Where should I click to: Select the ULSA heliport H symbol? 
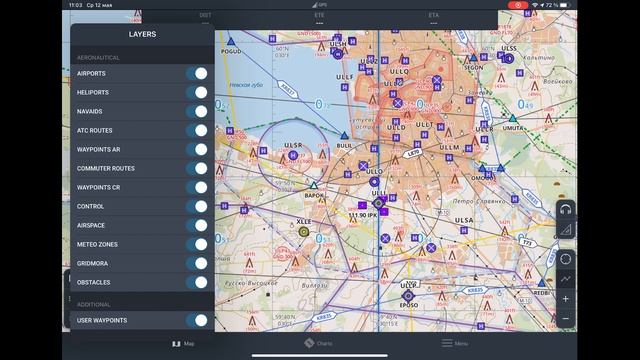click(464, 231)
